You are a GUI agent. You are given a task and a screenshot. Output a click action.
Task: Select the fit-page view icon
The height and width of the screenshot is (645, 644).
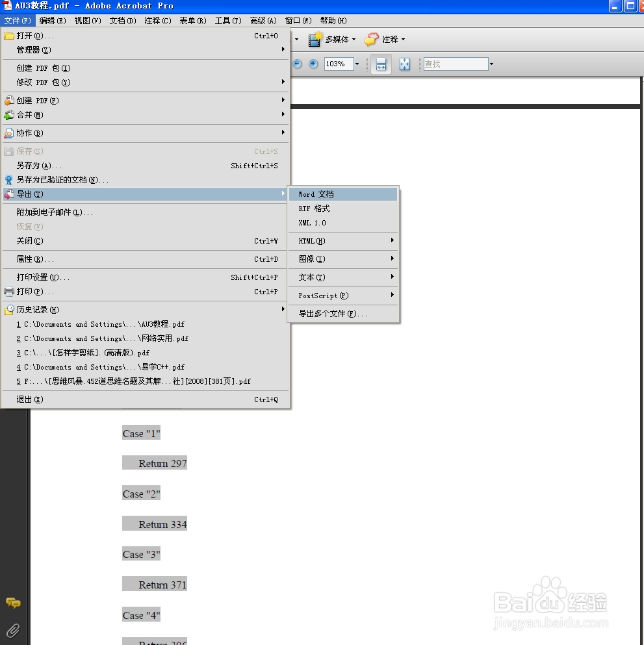(x=405, y=64)
